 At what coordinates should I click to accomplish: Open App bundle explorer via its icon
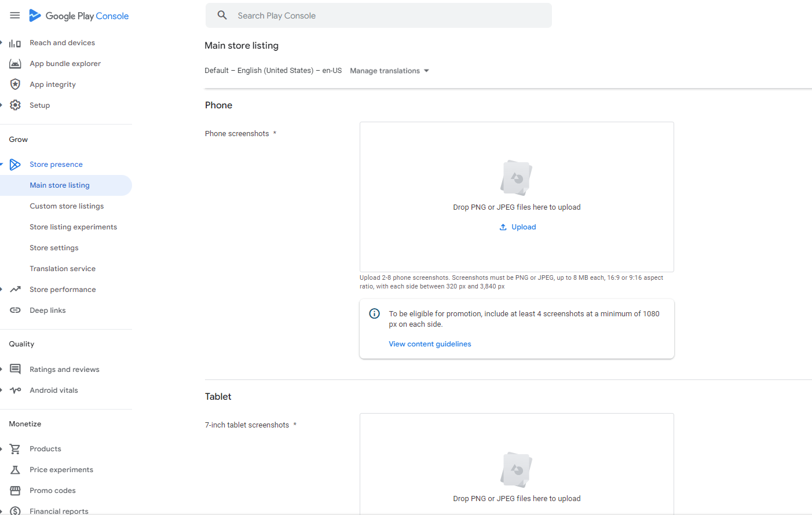click(14, 63)
